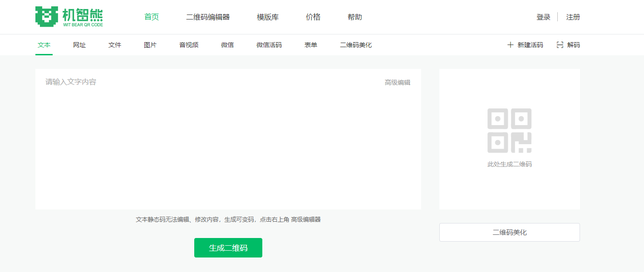This screenshot has height=272, width=644.
Task: Select the 表单 tab
Action: [310, 44]
